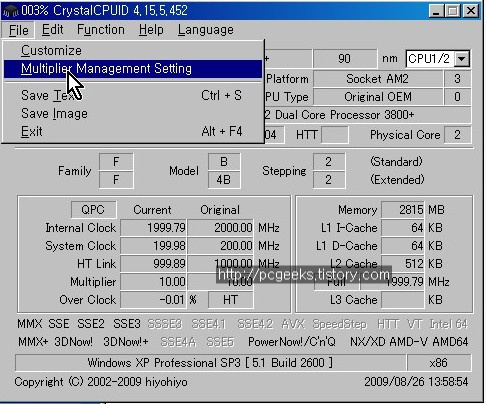486x404 pixels.
Task: Choose Multiplier Management Setting menu entry
Action: click(133, 69)
